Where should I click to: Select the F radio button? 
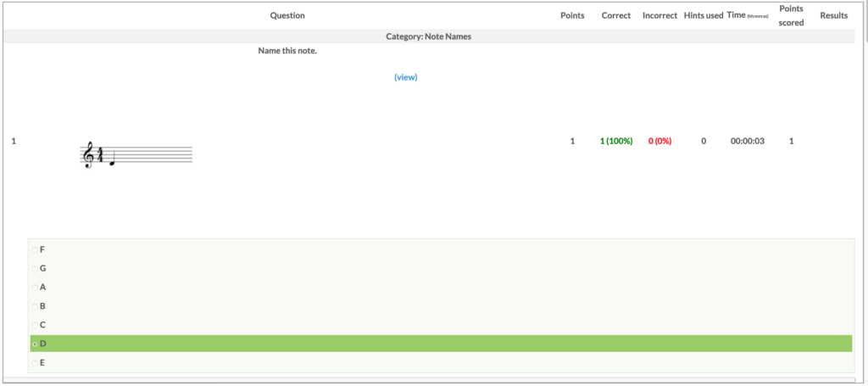point(35,249)
